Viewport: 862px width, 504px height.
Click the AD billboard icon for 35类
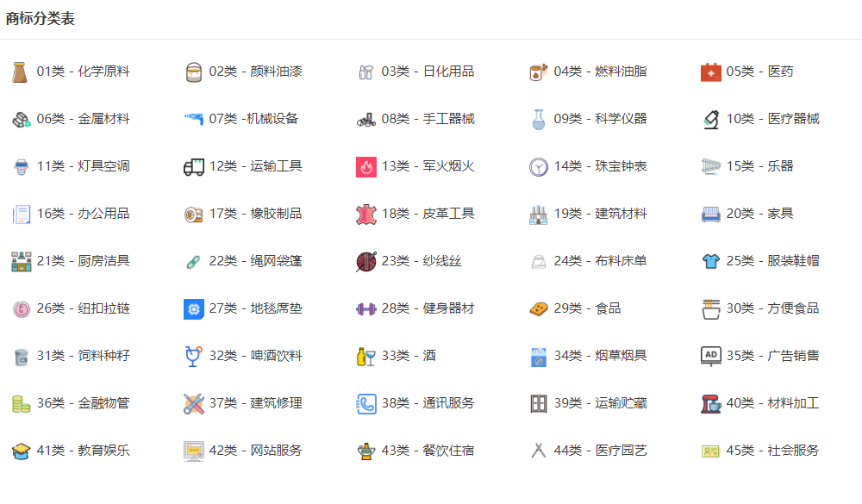click(711, 356)
